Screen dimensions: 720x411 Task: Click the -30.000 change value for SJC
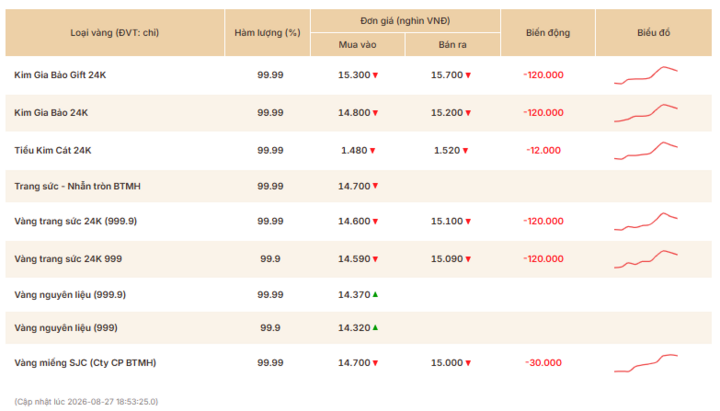544,363
